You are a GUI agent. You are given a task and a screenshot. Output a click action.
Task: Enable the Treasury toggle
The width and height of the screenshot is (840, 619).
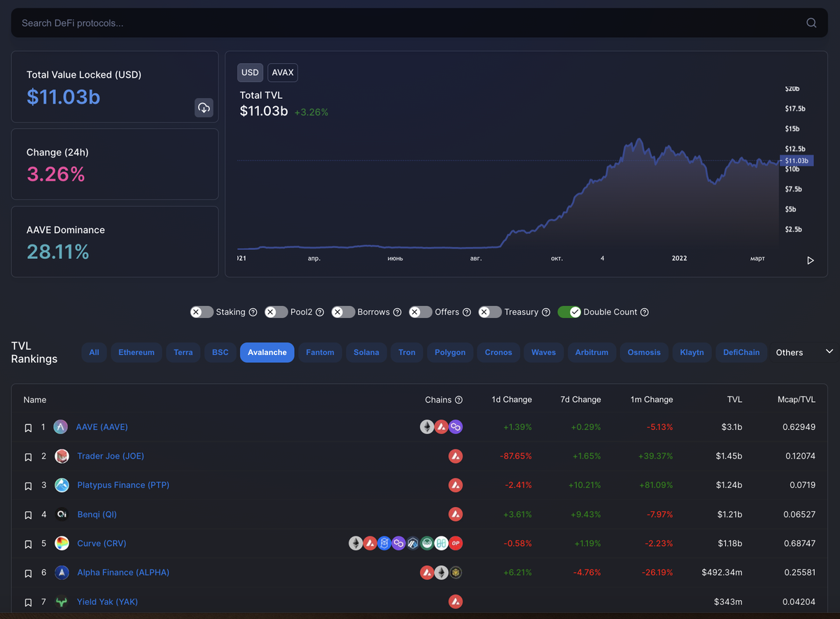pyautogui.click(x=490, y=312)
